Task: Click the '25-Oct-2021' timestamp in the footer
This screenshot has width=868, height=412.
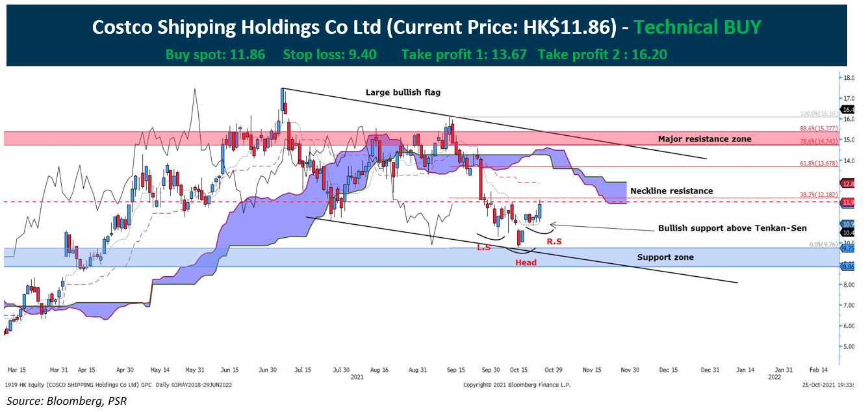Action: pos(820,385)
